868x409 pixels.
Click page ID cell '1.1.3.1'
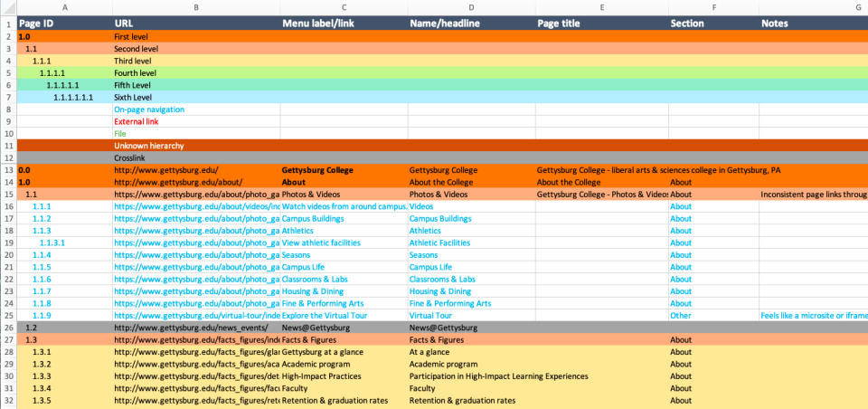(x=65, y=243)
